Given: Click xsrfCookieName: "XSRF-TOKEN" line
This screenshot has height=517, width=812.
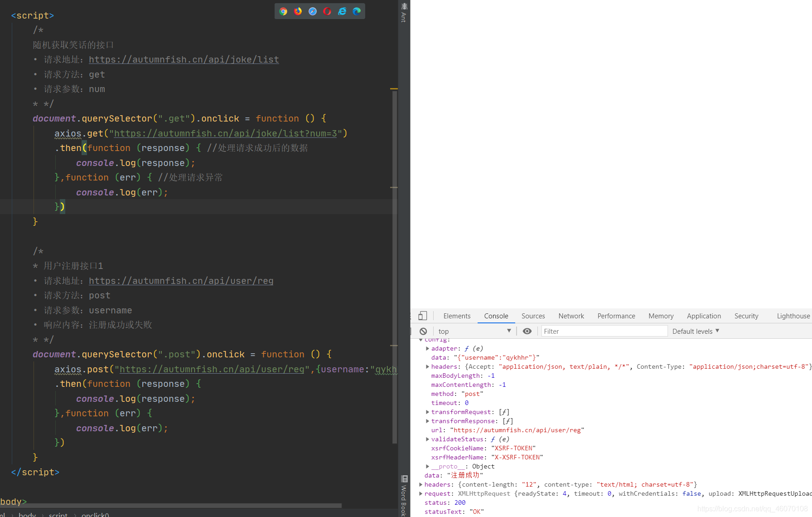Looking at the screenshot, I should [x=483, y=448].
